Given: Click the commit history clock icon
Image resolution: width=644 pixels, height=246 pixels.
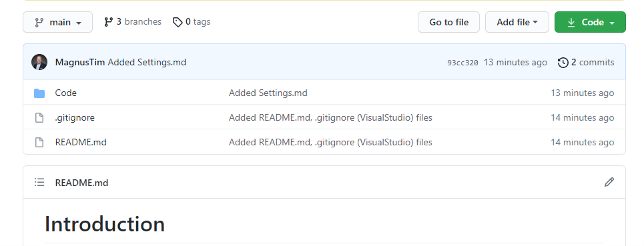Looking at the screenshot, I should (x=563, y=62).
